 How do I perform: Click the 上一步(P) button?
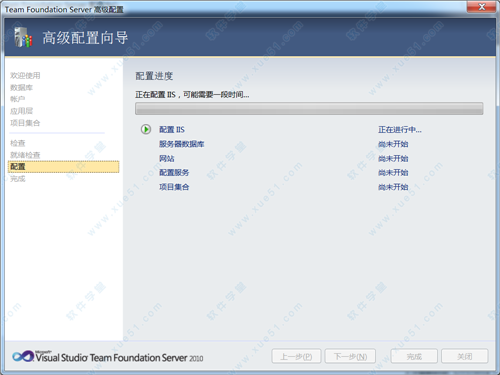click(296, 357)
